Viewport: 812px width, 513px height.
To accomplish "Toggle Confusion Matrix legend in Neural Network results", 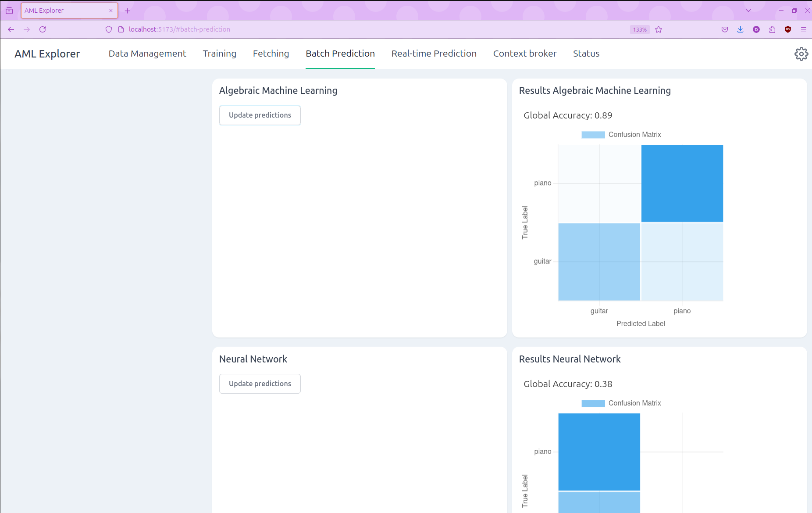I will (x=621, y=403).
